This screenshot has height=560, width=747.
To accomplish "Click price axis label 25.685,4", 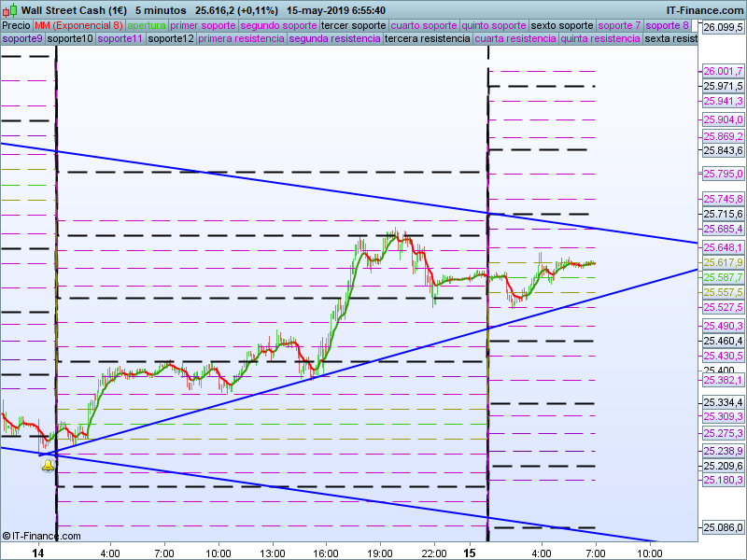I will point(723,229).
